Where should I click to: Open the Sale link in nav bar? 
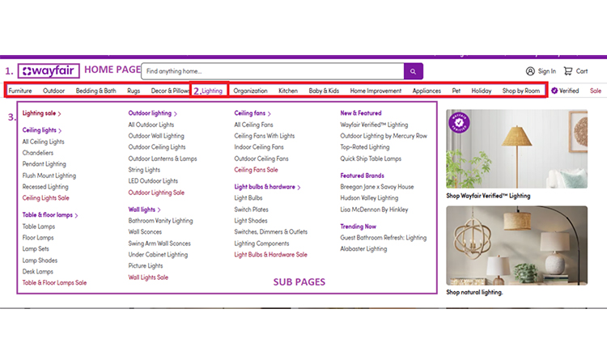point(596,91)
